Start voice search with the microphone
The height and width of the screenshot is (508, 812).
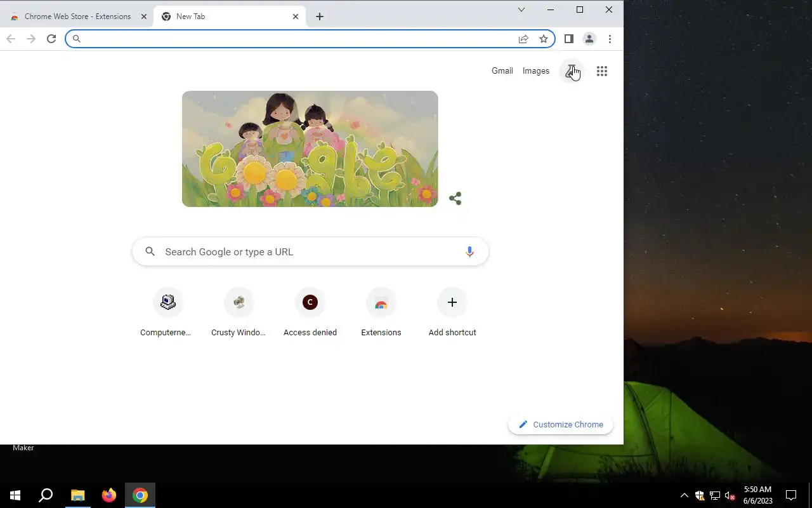click(469, 252)
